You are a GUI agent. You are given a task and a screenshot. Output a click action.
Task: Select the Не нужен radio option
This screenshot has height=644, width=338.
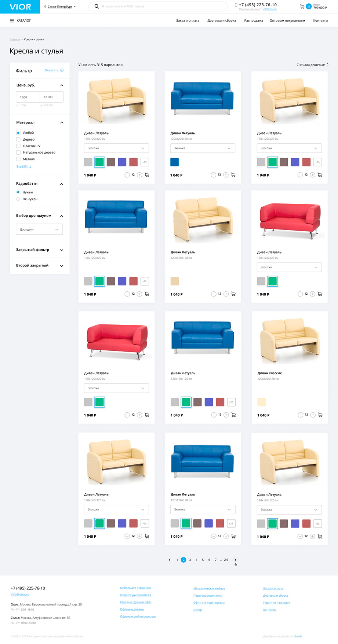click(x=18, y=199)
